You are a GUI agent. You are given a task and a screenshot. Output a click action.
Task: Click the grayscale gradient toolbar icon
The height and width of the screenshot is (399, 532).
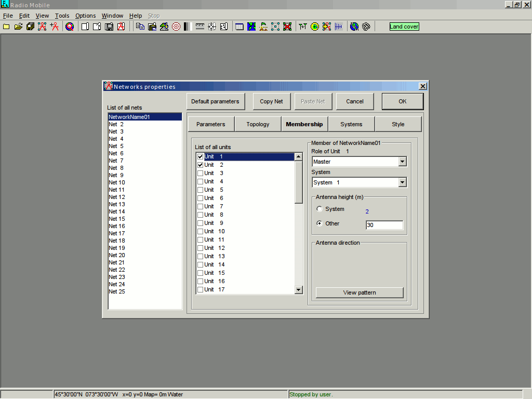tap(188, 26)
